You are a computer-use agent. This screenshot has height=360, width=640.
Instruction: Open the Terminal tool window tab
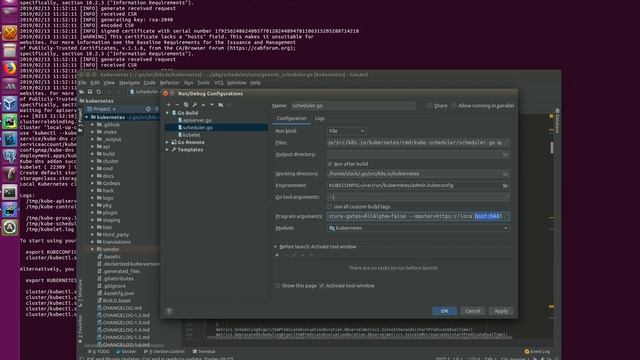tap(204, 351)
